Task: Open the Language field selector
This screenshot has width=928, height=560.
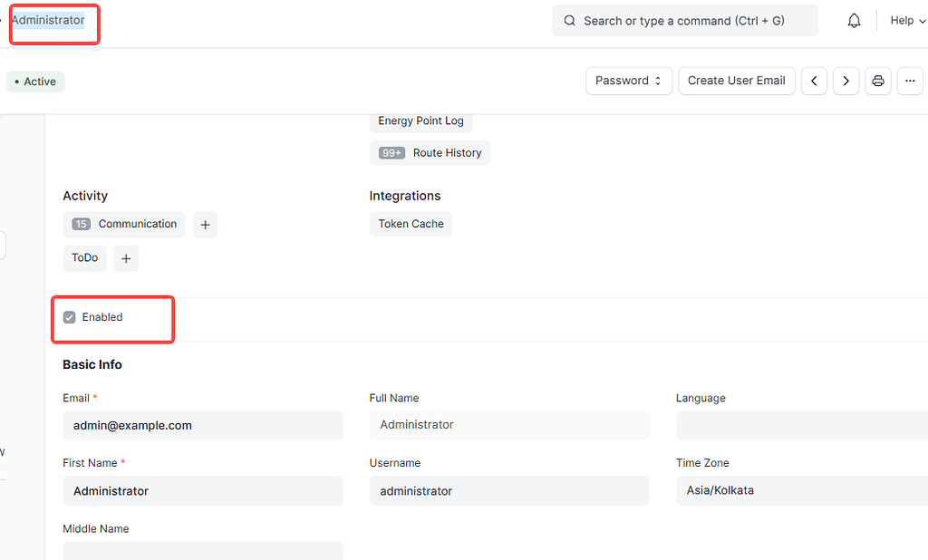Action: 802,425
